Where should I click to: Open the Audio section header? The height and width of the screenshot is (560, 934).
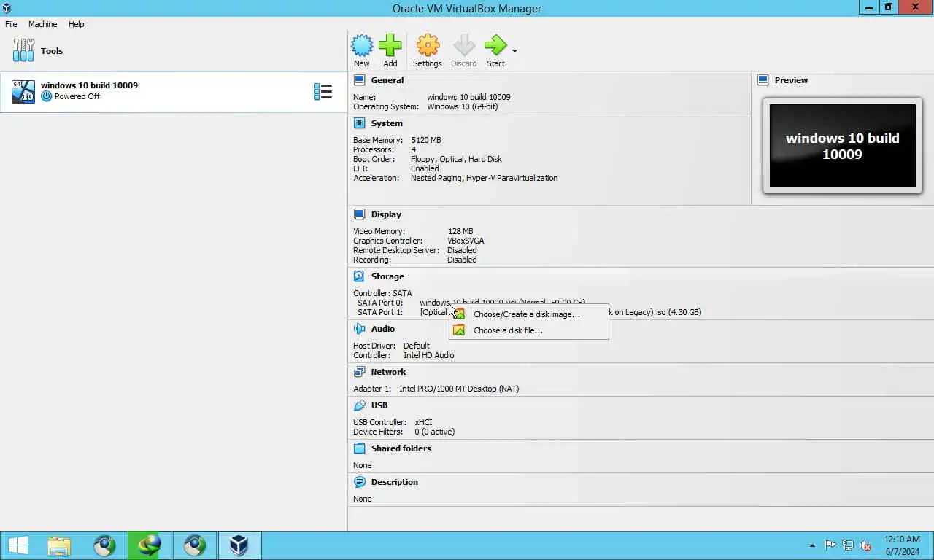click(x=383, y=329)
